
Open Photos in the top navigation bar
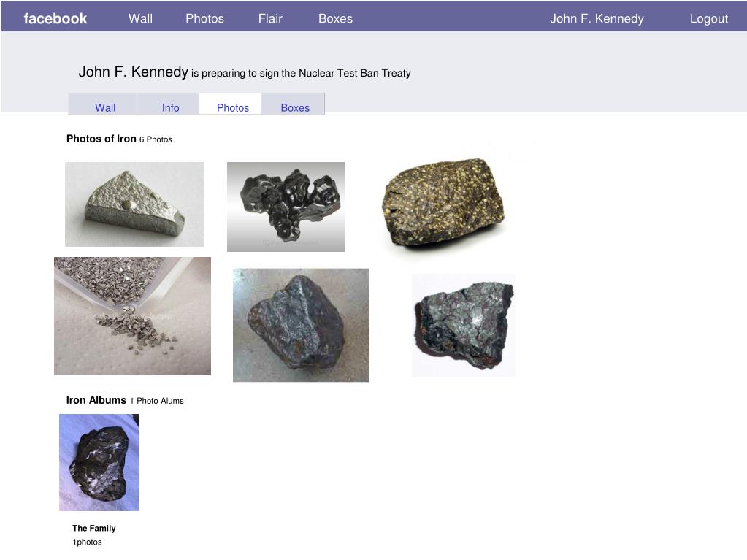coord(205,18)
